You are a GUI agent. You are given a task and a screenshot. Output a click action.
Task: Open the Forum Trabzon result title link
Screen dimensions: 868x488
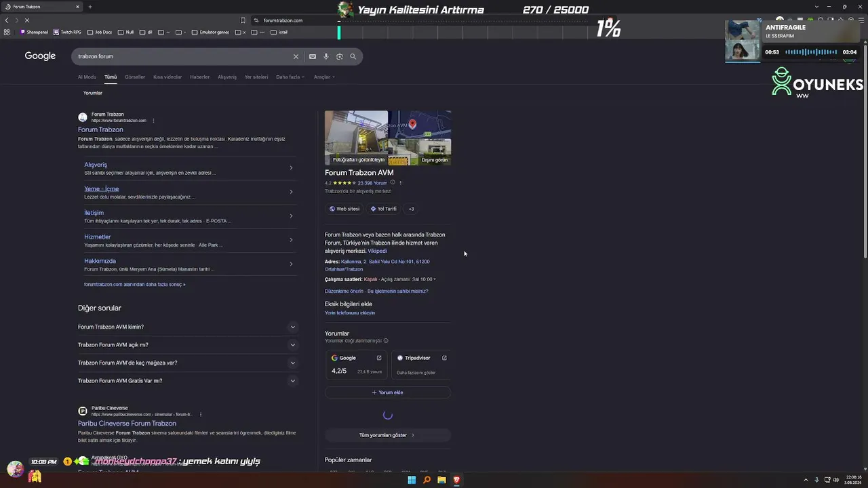tap(100, 129)
